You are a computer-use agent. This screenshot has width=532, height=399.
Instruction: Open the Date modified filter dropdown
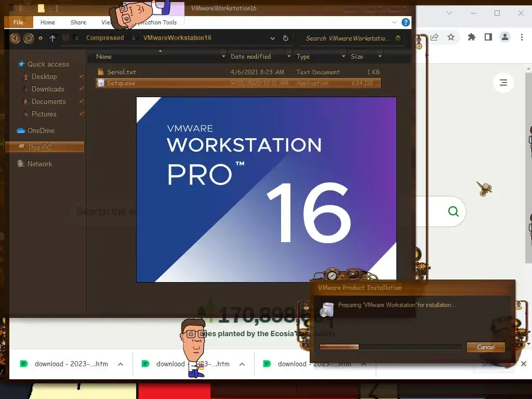point(289,56)
